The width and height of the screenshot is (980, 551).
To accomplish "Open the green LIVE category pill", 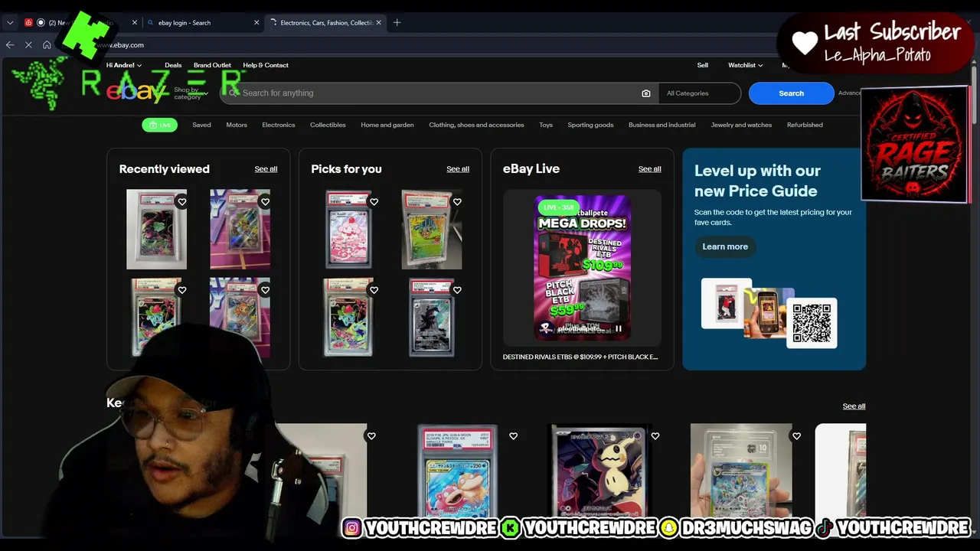I will [x=159, y=125].
